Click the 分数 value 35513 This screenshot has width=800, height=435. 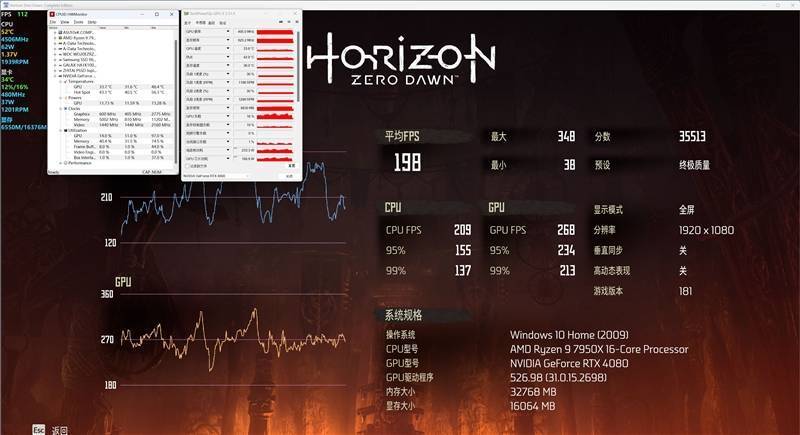tap(692, 136)
